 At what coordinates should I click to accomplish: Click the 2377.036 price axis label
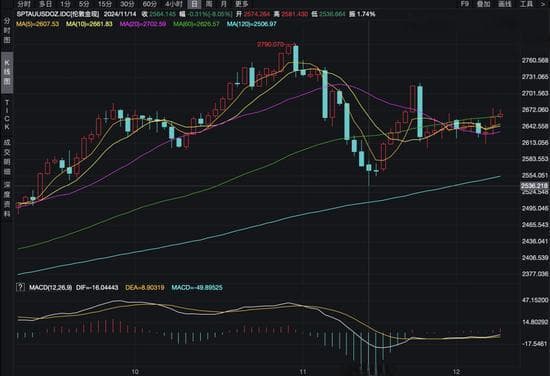click(535, 274)
